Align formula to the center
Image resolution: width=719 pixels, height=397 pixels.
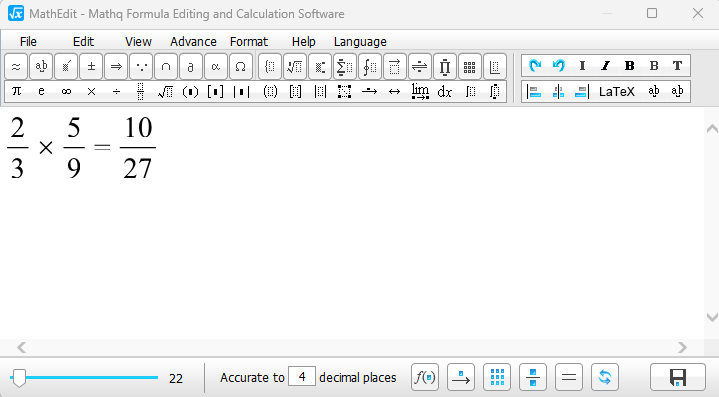(x=558, y=91)
